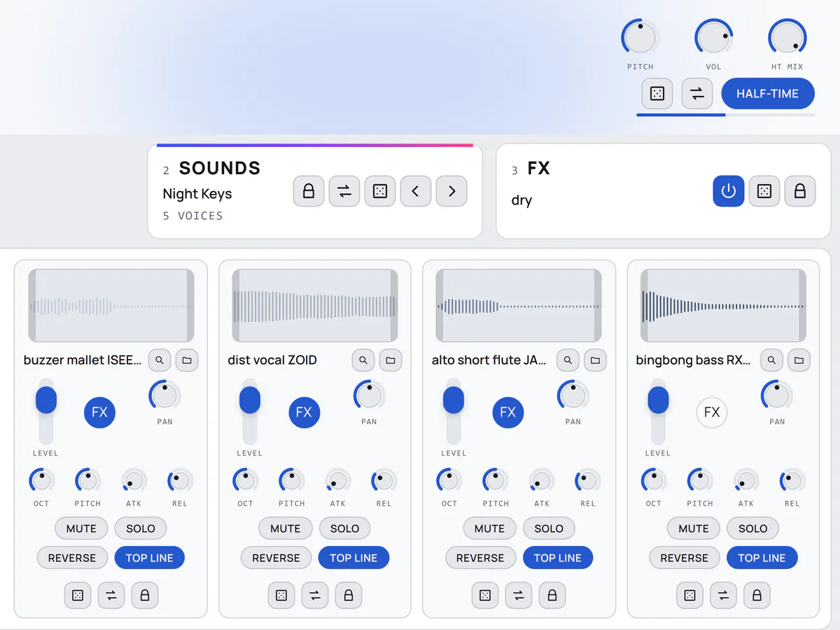Disable FX on the dist vocal ZOID voice
Viewport: 840px width, 630px height.
pyautogui.click(x=304, y=412)
